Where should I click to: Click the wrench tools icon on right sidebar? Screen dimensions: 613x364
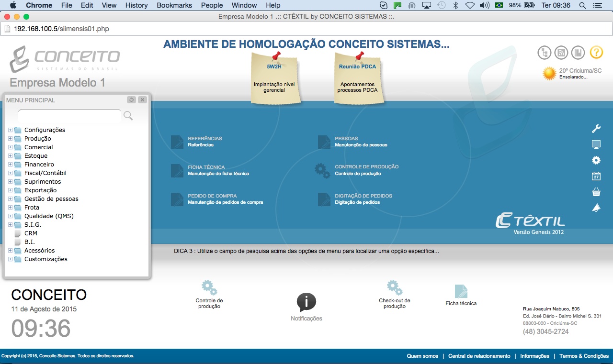pyautogui.click(x=596, y=129)
